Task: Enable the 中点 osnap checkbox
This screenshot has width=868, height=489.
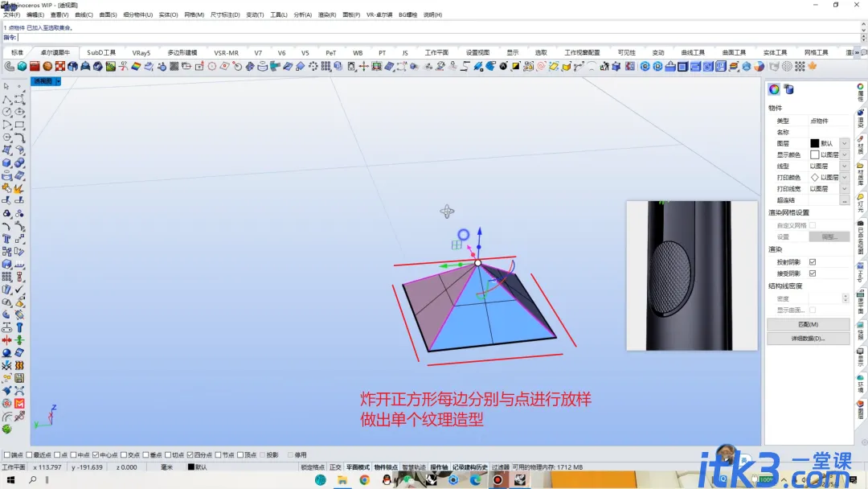Action: click(74, 455)
